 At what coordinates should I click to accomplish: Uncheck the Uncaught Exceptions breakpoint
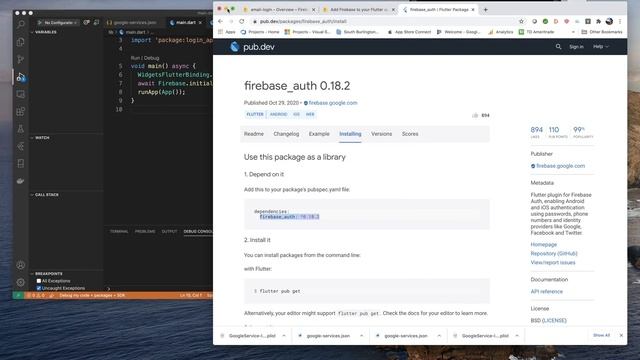(39, 288)
